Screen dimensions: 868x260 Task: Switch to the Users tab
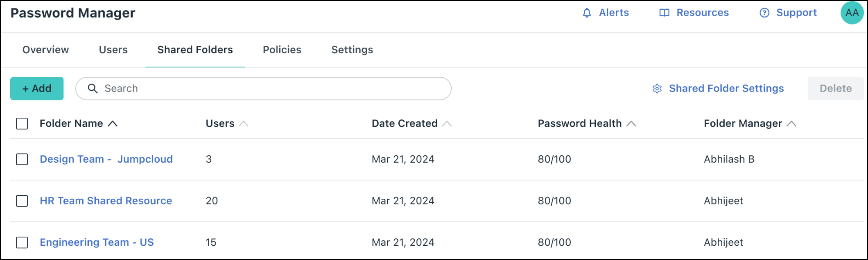[x=113, y=49]
